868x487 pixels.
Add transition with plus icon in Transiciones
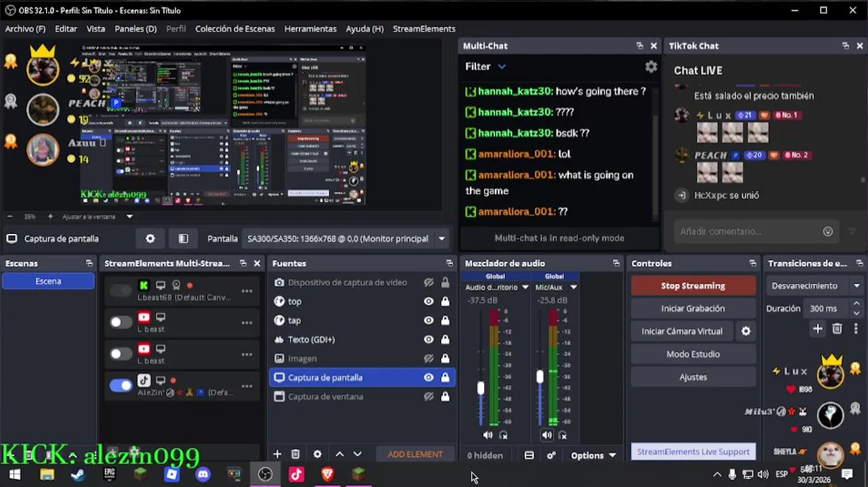point(817,329)
